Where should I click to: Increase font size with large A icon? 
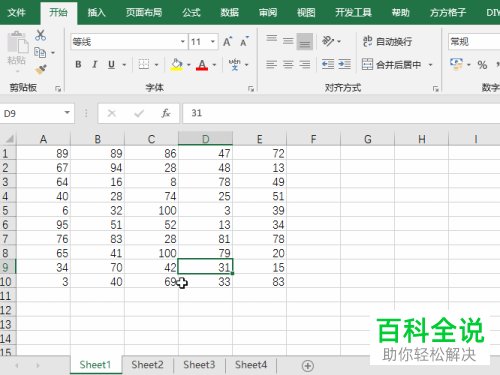(227, 42)
